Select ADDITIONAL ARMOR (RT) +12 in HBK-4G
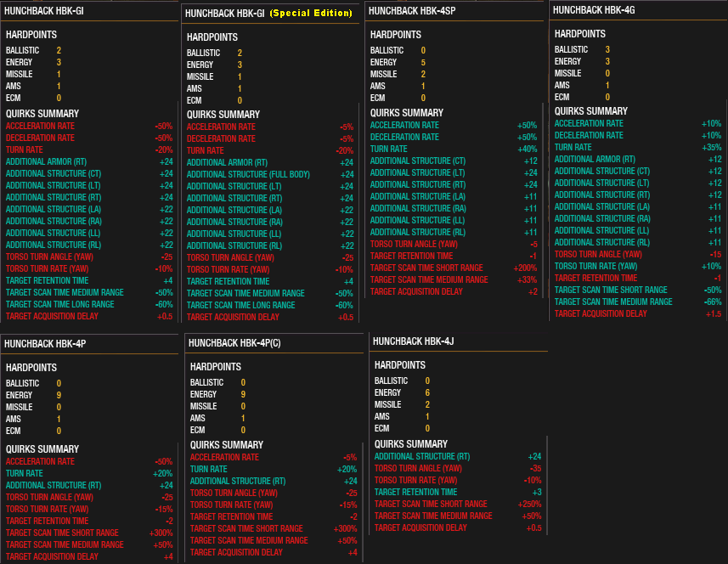This screenshot has width=728, height=564. [638, 159]
